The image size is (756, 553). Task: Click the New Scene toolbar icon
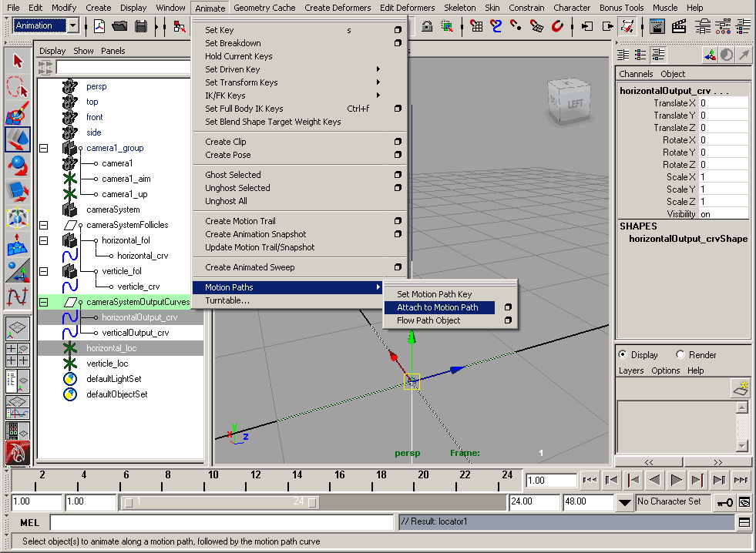click(x=99, y=26)
